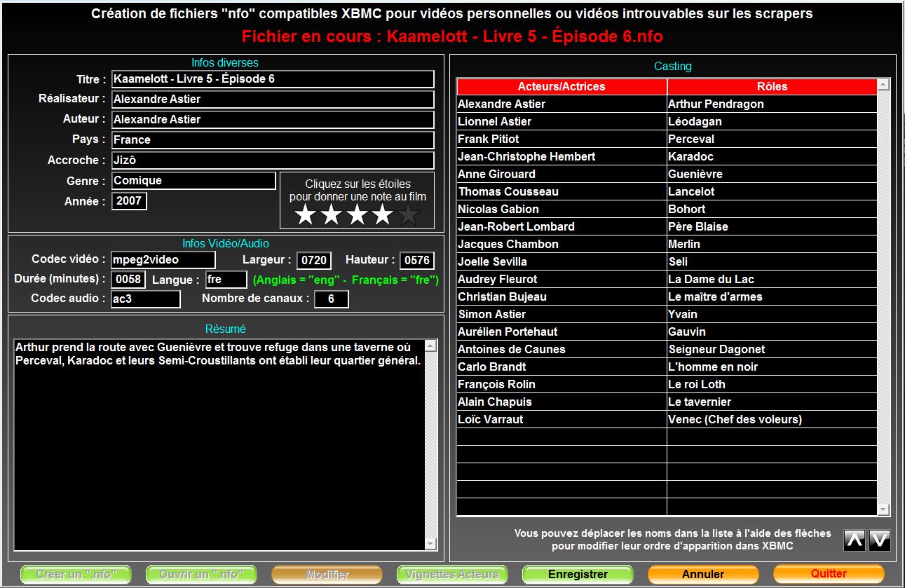Select actor Frank Pitiot in list

(561, 139)
